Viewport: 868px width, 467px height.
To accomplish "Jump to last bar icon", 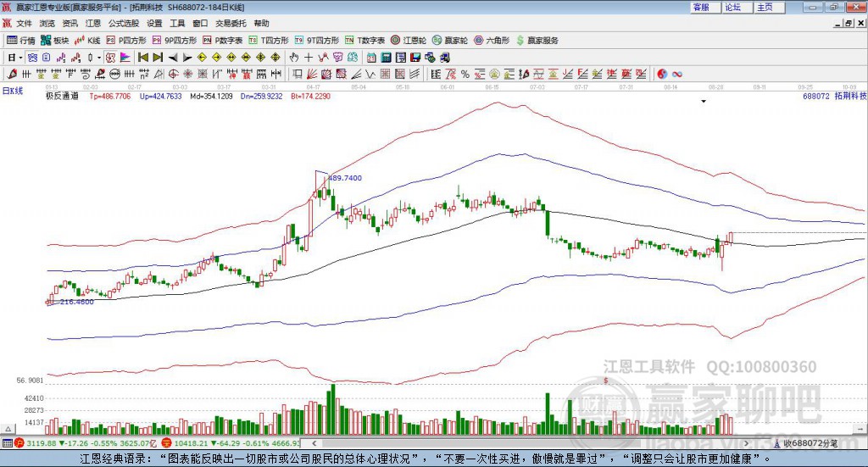I will 158,58.
